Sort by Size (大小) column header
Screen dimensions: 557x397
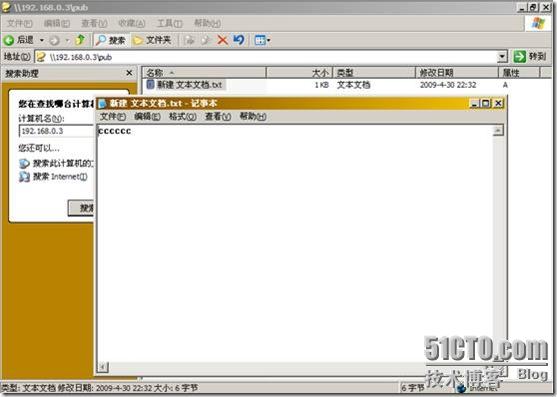pos(299,73)
